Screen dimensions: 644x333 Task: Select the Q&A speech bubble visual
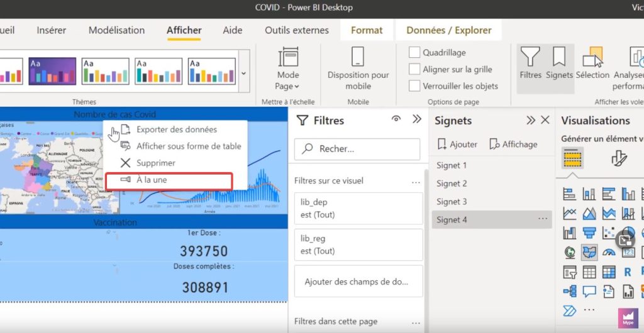[x=589, y=292]
